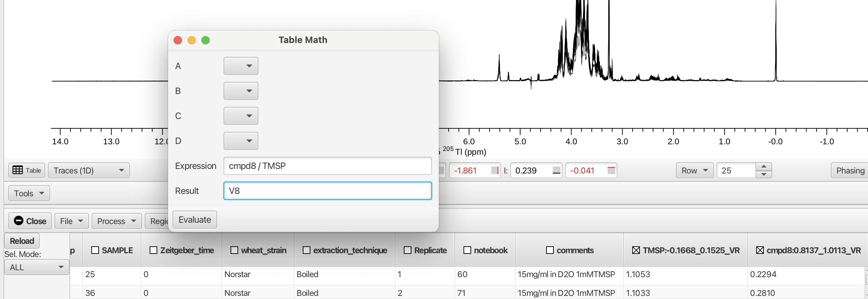Increment the row number with up arrow
The width and height of the screenshot is (868, 299).
pyautogui.click(x=764, y=166)
